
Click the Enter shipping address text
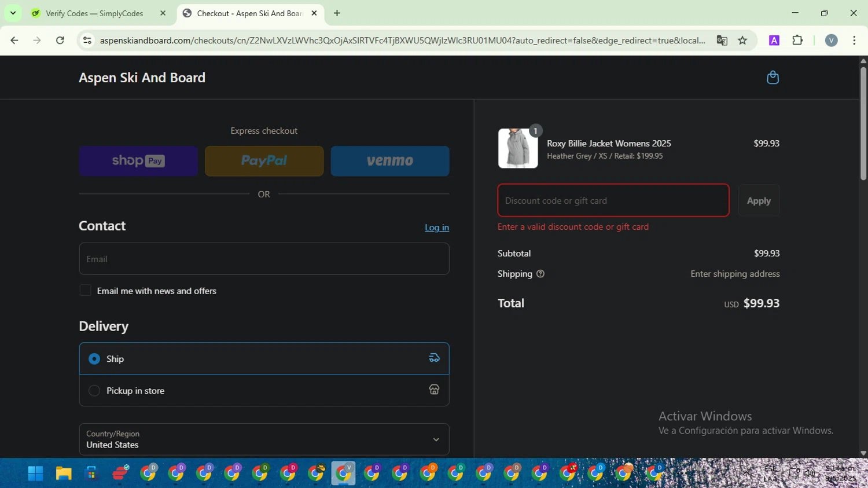[x=735, y=274]
